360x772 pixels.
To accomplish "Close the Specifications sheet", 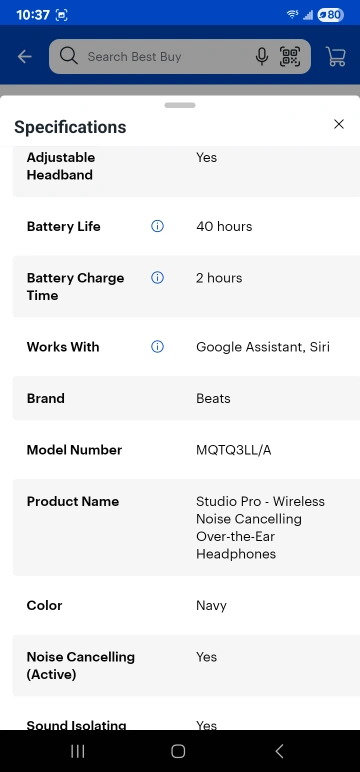I will pyautogui.click(x=339, y=124).
